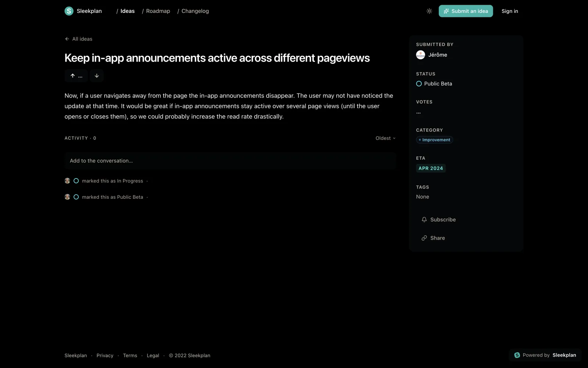The height and width of the screenshot is (368, 588).
Task: Click the Share button label
Action: (x=437, y=238)
